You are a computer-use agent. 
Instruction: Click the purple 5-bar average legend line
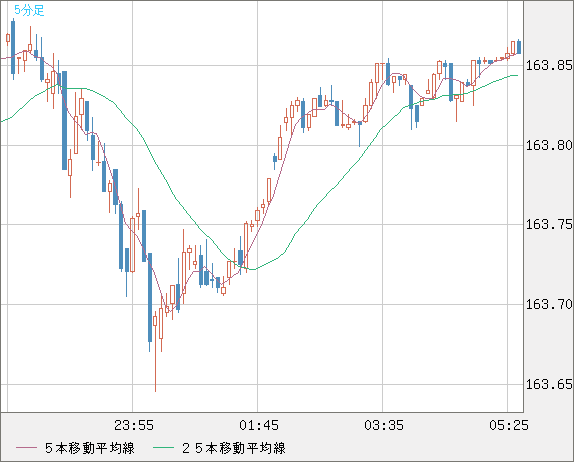(26, 448)
